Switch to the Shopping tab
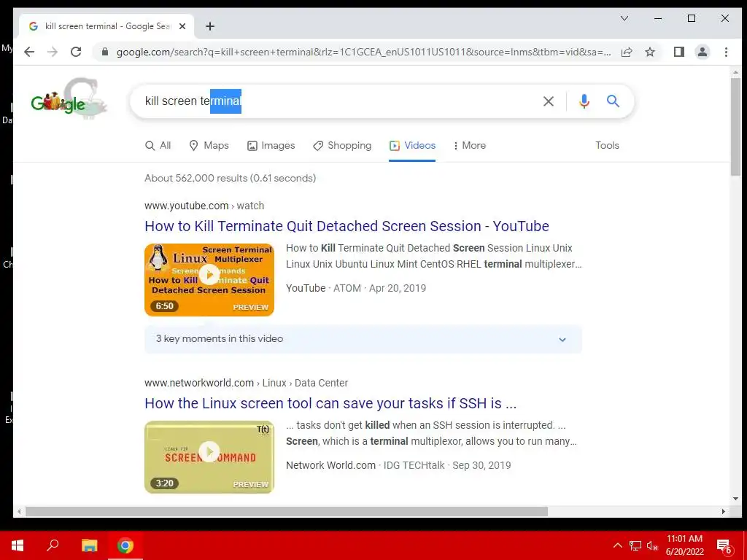 [342, 146]
